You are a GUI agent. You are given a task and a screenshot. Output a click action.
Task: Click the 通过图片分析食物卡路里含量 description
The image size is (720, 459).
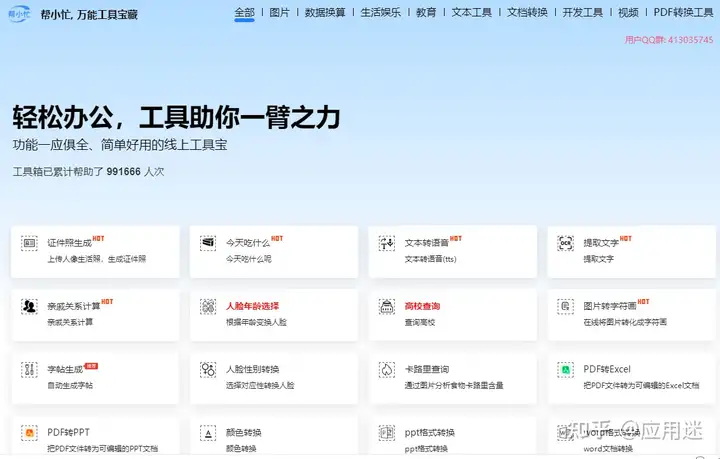454,386
